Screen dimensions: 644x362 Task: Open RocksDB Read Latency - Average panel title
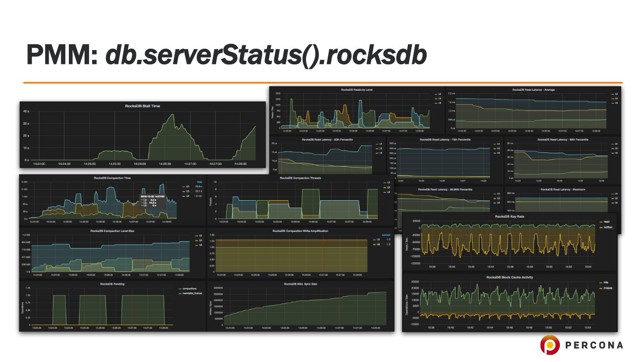(x=534, y=90)
